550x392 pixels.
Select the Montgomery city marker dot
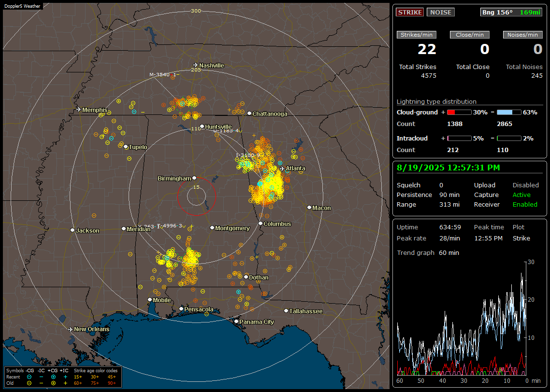(212, 228)
